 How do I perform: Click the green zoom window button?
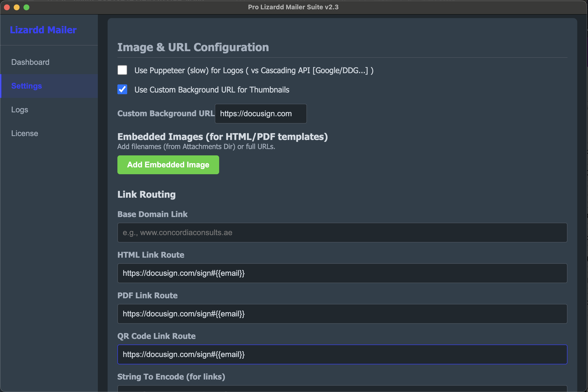click(26, 7)
